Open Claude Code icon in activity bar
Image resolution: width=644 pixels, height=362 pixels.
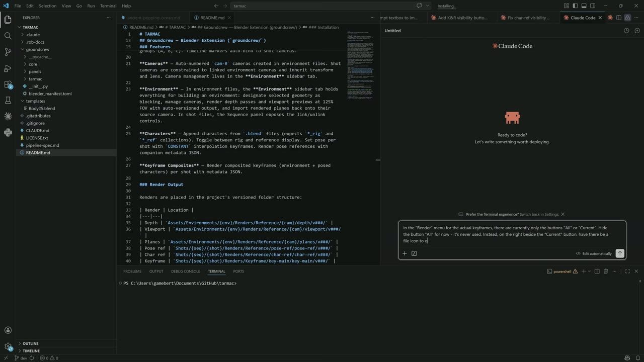(8, 116)
